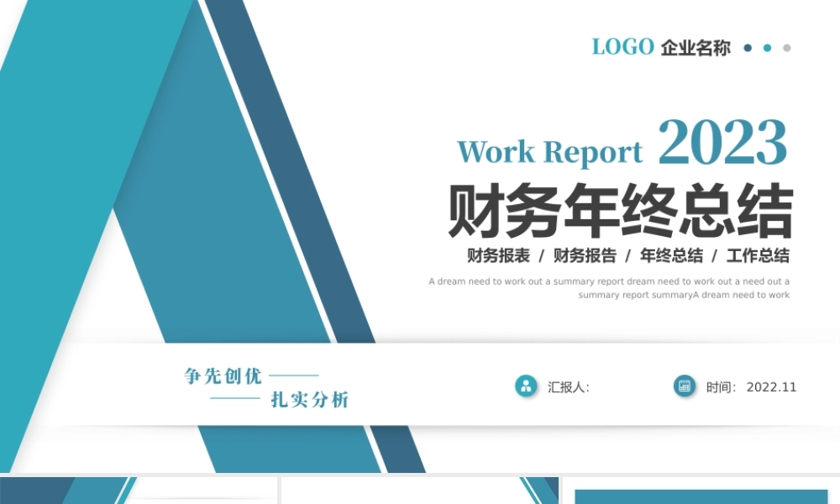Select the 2022.11 date value
This screenshot has height=504, width=840.
pos(771,387)
